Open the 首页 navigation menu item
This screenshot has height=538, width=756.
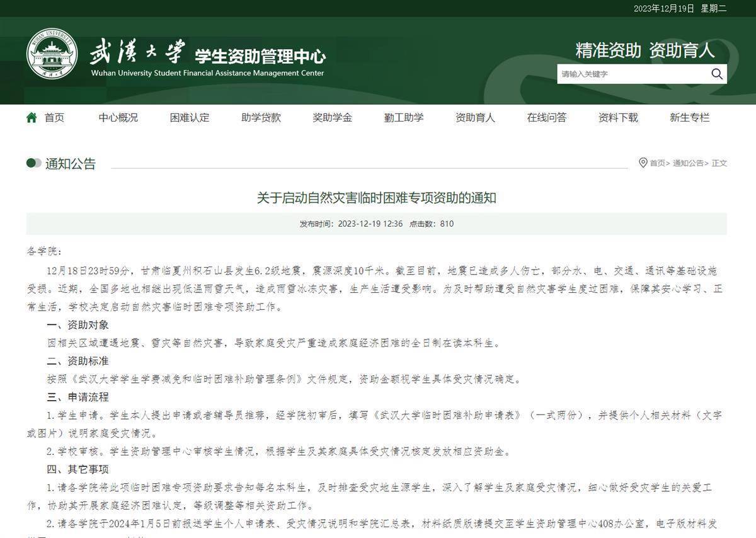point(54,118)
